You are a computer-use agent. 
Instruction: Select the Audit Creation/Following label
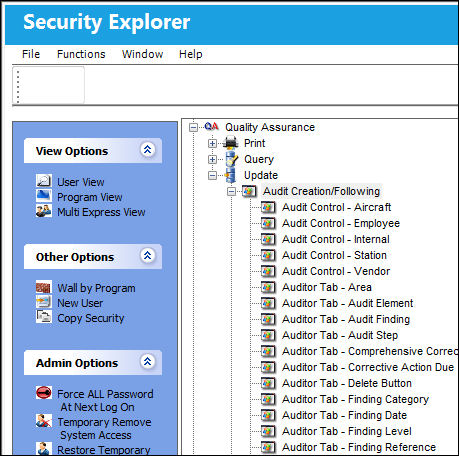coord(322,191)
